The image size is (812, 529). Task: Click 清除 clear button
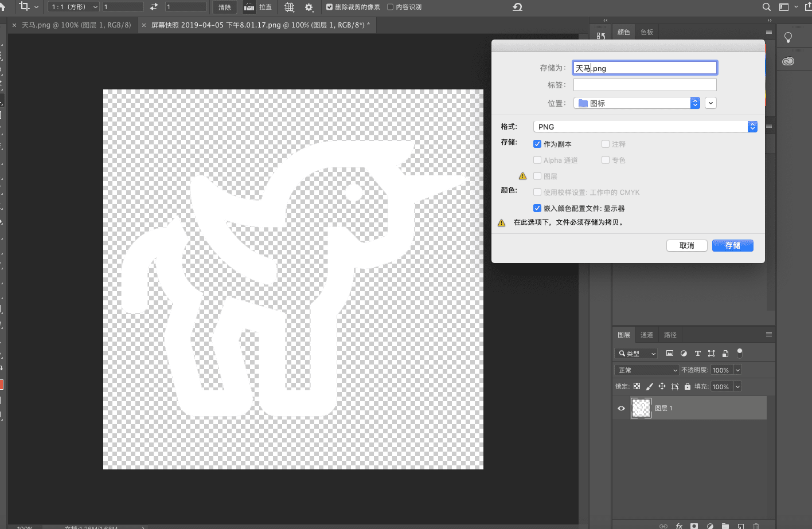pos(225,7)
